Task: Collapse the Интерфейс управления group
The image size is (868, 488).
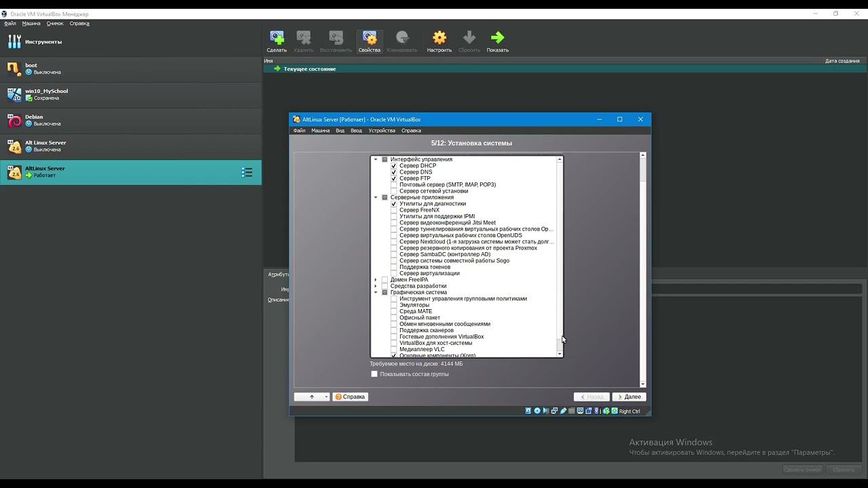Action: (x=376, y=159)
